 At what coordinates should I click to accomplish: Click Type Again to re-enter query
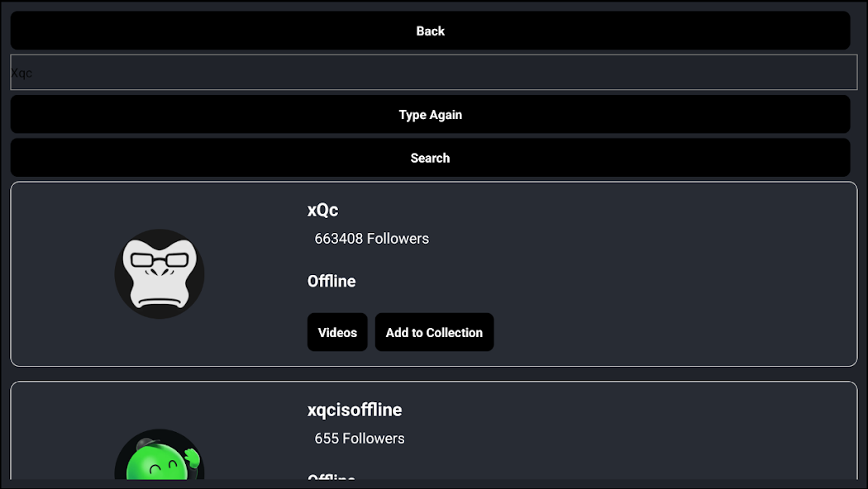point(430,115)
